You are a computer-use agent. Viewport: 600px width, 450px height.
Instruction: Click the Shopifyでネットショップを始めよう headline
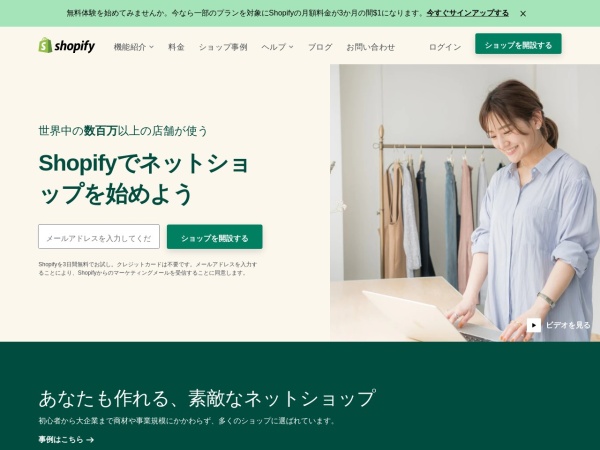click(144, 178)
